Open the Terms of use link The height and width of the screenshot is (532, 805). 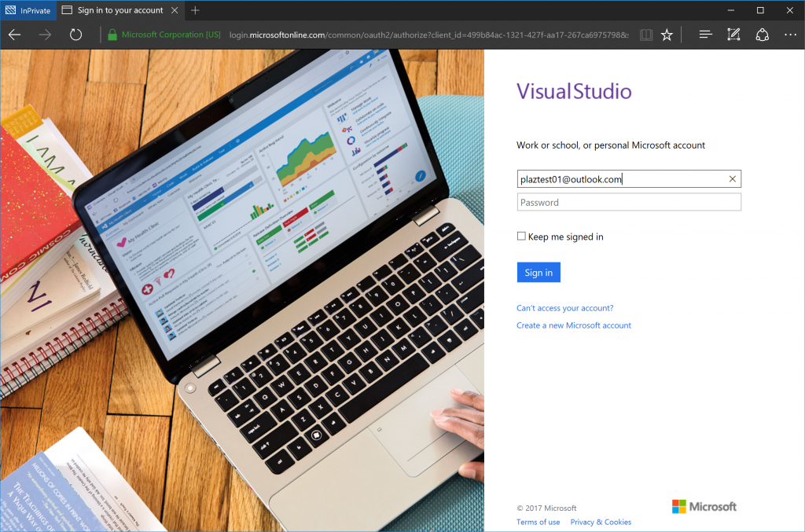(538, 522)
